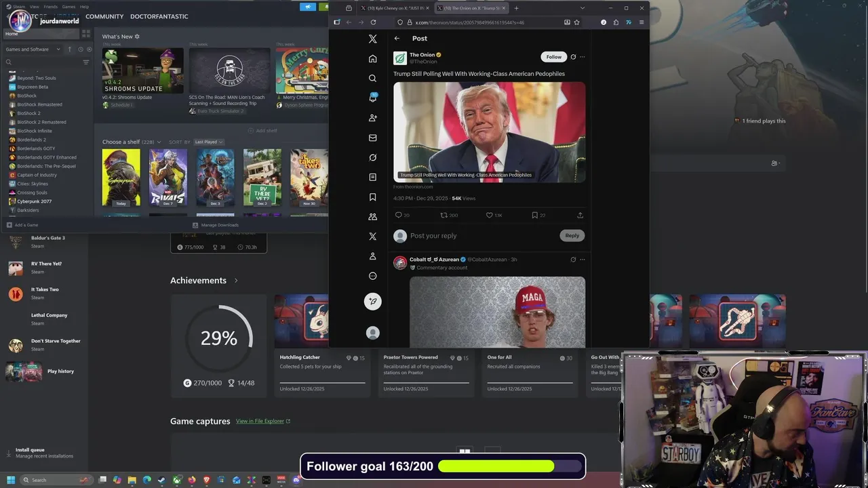
Task: Open Steam from Windows taskbar
Action: pyautogui.click(x=161, y=480)
